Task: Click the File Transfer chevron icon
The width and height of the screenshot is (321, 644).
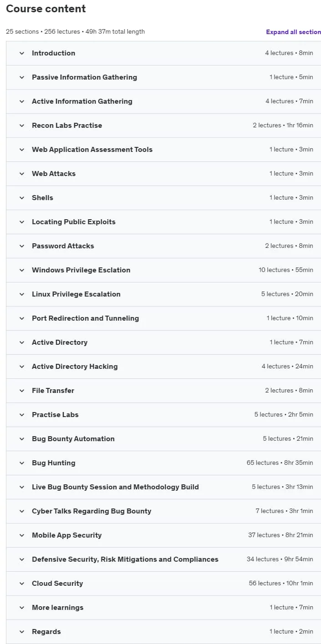Action: 21,391
